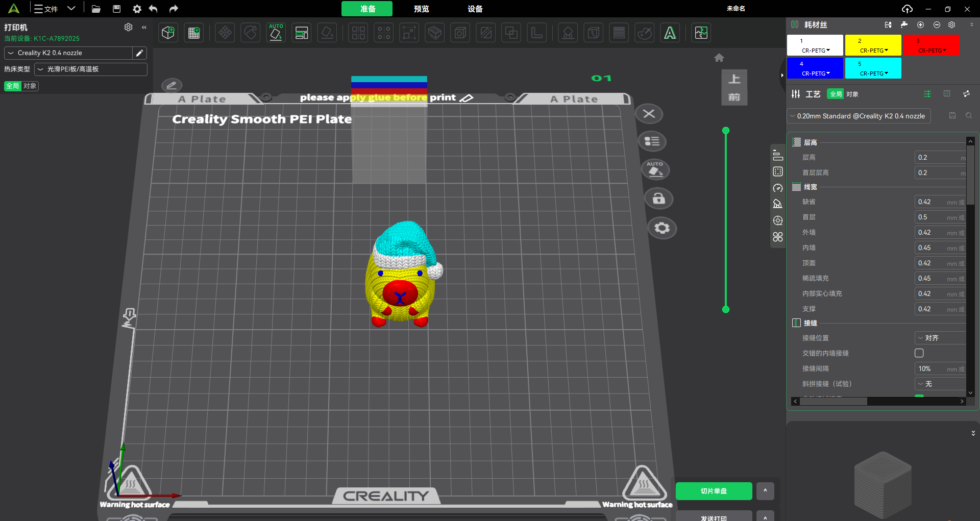Select the Lay on face tool
Viewport: 980px width, 521px height.
tap(327, 33)
